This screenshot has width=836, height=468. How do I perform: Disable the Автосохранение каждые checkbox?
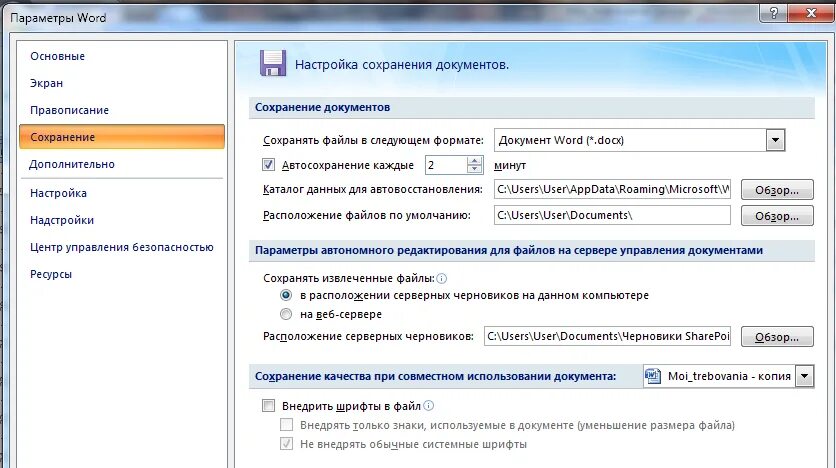pos(268,165)
